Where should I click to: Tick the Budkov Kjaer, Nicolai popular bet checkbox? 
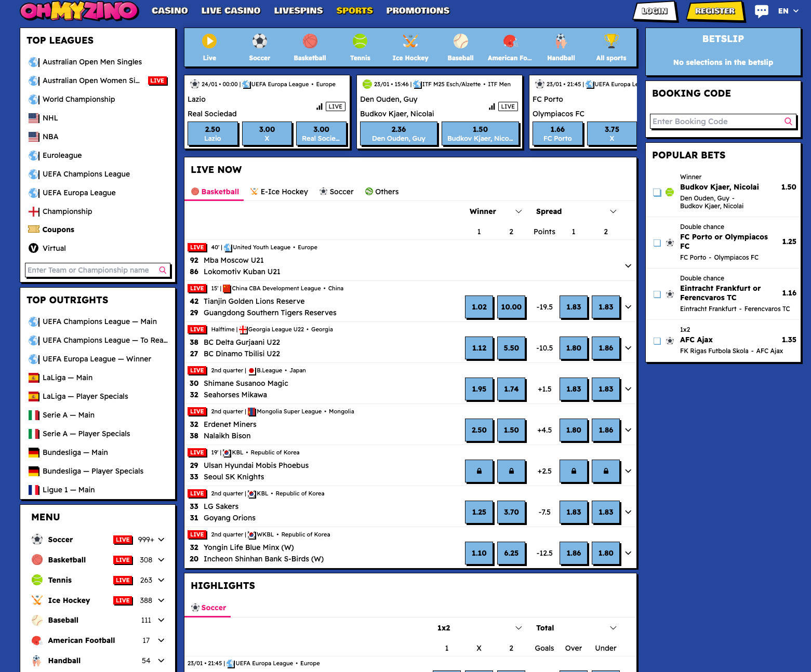pyautogui.click(x=657, y=192)
